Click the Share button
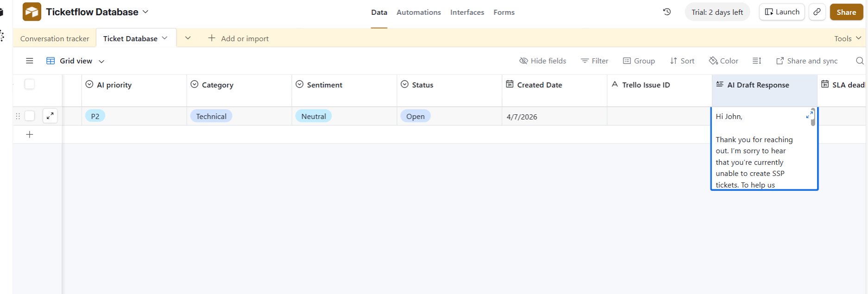868x294 pixels. [846, 12]
